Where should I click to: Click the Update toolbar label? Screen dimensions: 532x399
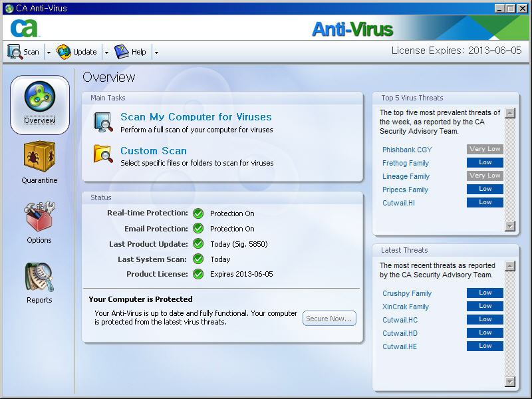click(85, 52)
